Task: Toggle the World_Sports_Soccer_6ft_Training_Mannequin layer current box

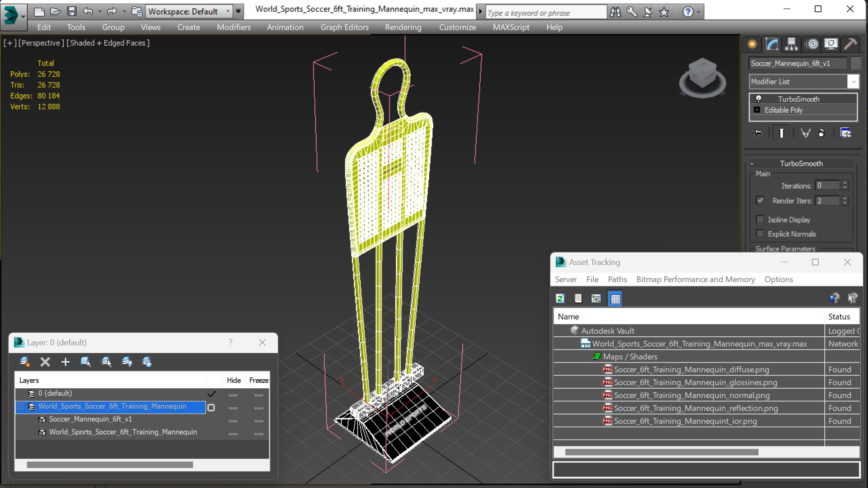Action: click(211, 408)
